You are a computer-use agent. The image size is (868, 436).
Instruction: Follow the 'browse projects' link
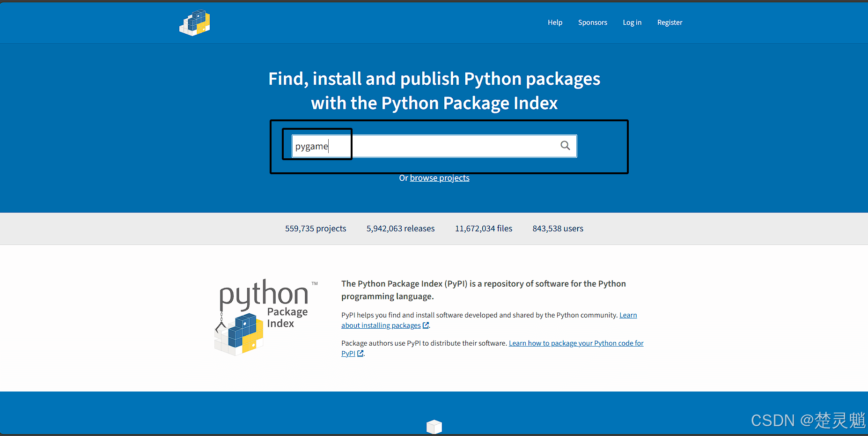[439, 178]
